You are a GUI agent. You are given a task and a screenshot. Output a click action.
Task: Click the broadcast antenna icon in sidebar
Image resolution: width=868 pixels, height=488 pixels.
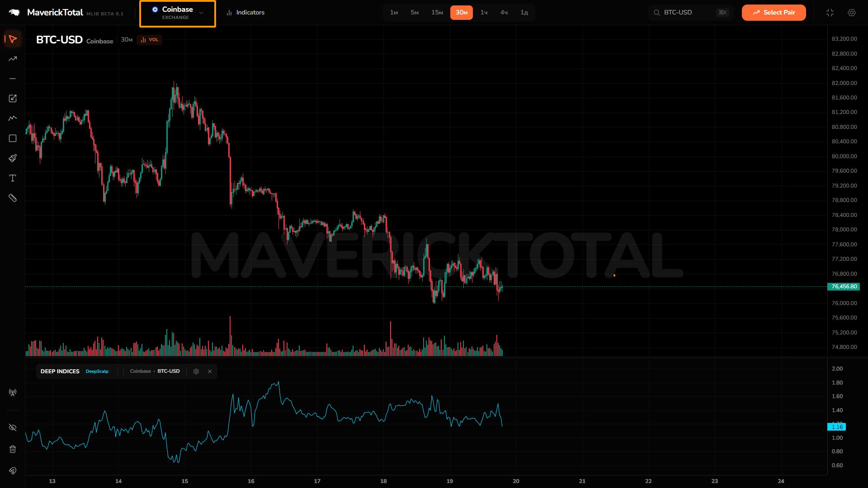13,393
